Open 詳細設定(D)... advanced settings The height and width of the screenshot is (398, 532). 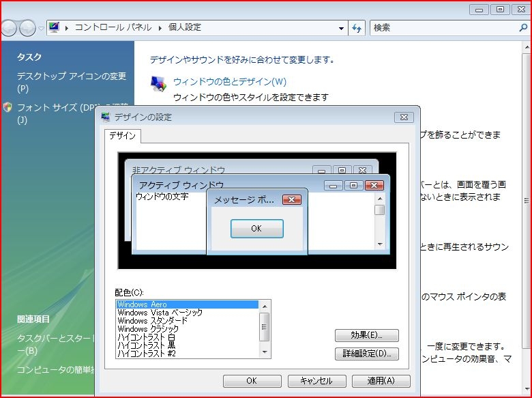tap(367, 354)
